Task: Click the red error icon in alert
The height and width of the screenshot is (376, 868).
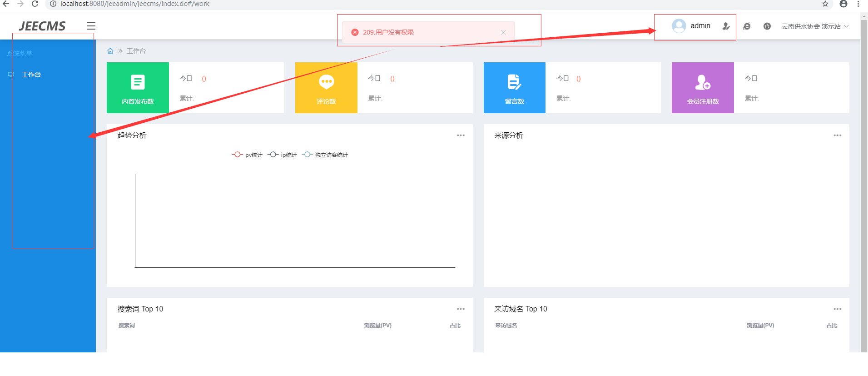Action: [355, 32]
